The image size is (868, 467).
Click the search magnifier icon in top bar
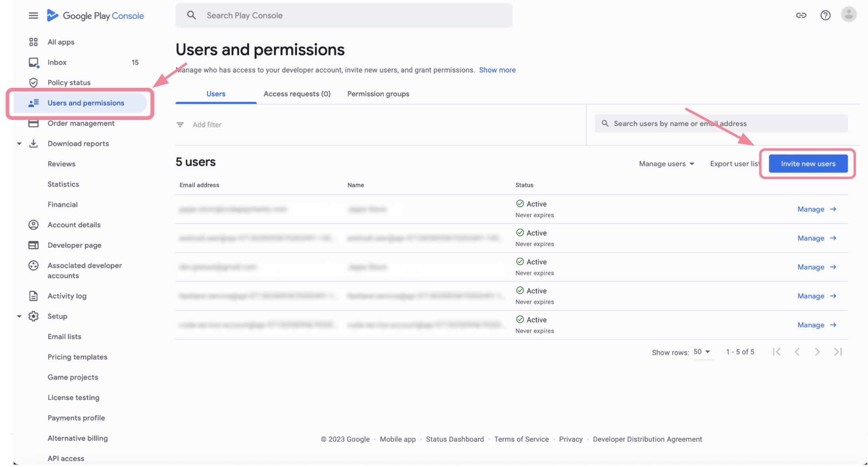[x=192, y=15]
